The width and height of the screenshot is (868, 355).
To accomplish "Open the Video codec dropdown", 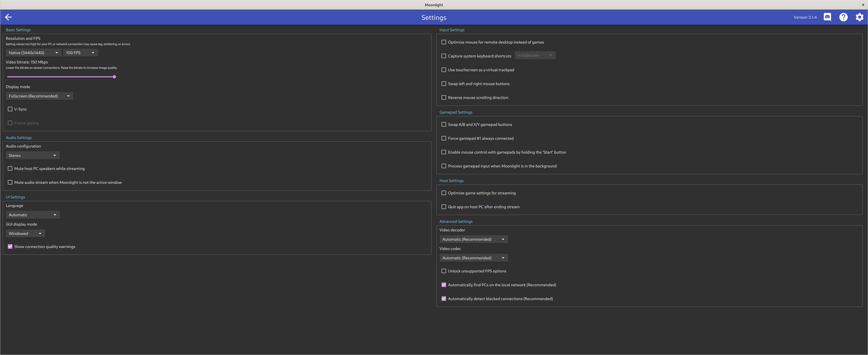I will (x=473, y=258).
